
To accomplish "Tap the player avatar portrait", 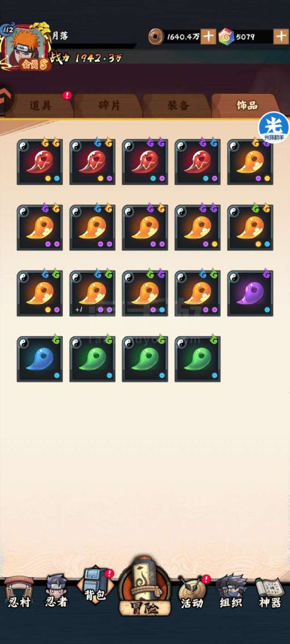I will [x=26, y=48].
